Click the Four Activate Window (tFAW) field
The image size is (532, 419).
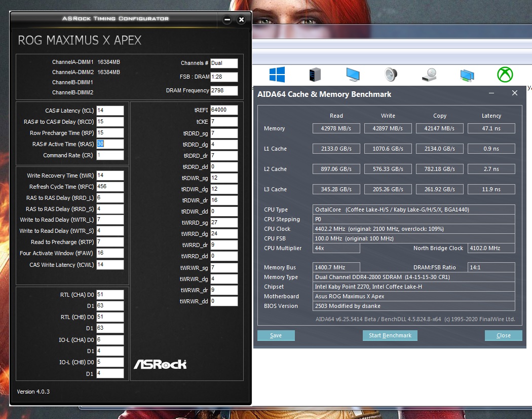click(110, 253)
